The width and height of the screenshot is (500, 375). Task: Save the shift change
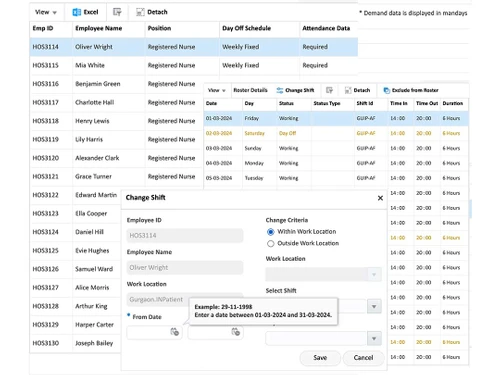pyautogui.click(x=320, y=358)
